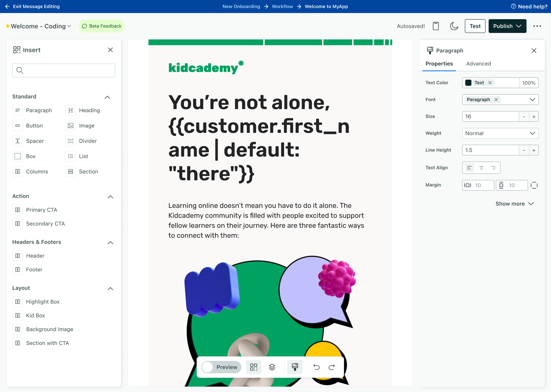
Task: Switch to the Properties tab
Action: point(439,63)
